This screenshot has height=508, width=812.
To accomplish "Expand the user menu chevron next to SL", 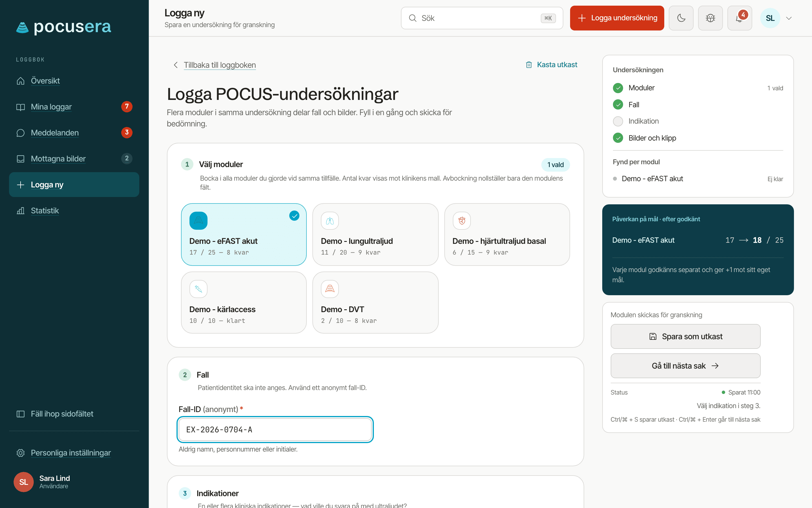I will point(789,18).
